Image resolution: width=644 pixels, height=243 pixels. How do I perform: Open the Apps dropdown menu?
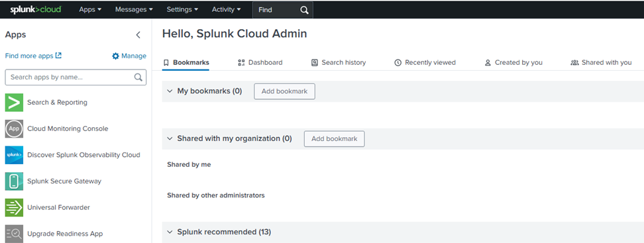[x=90, y=9]
